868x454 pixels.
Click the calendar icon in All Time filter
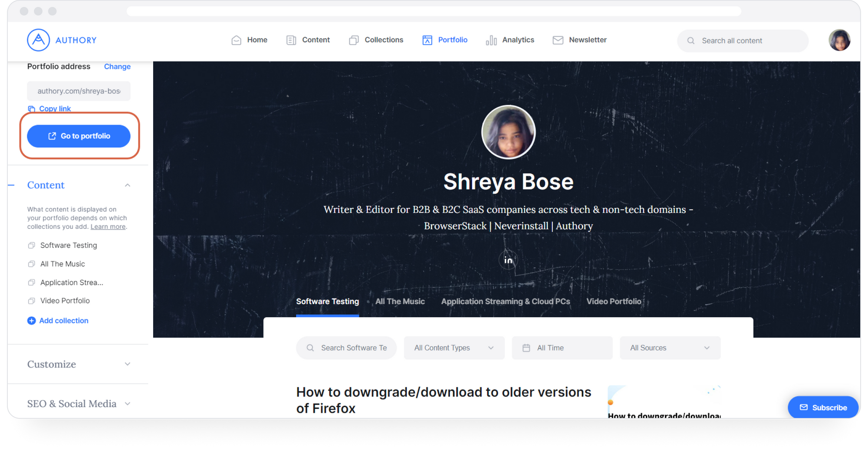click(x=526, y=348)
